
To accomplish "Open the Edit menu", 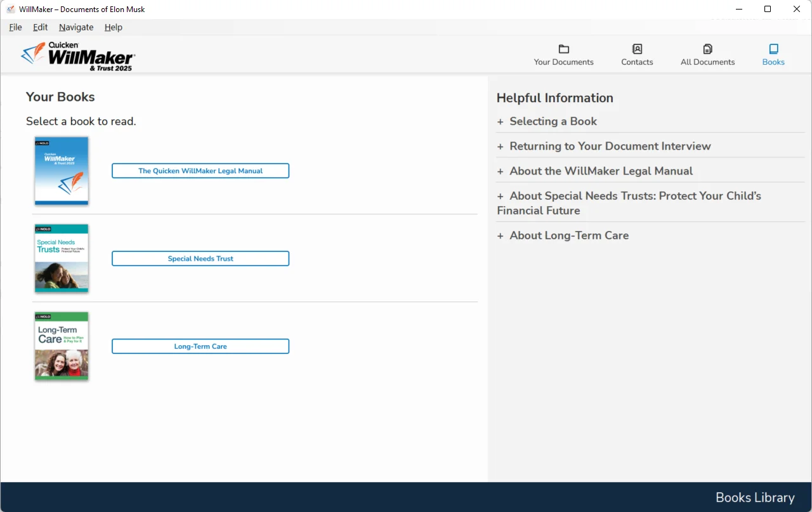I will click(x=40, y=27).
